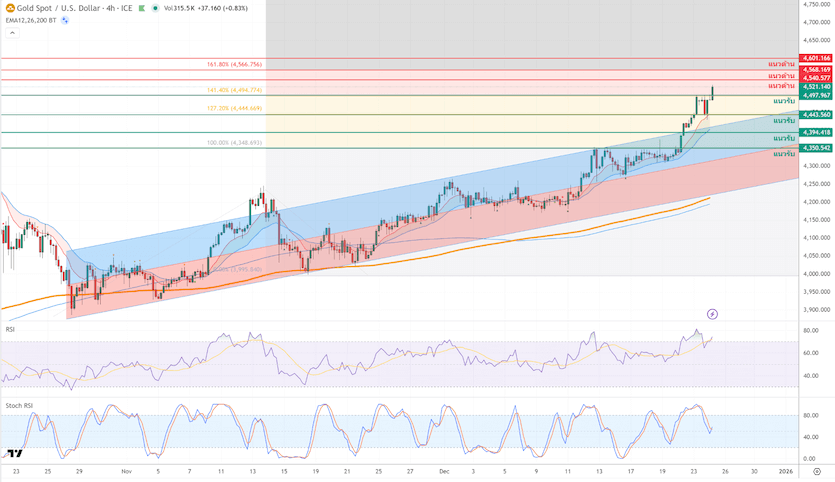Click the Dec label on the time axis
The height and width of the screenshot is (482, 835).
tap(442, 469)
